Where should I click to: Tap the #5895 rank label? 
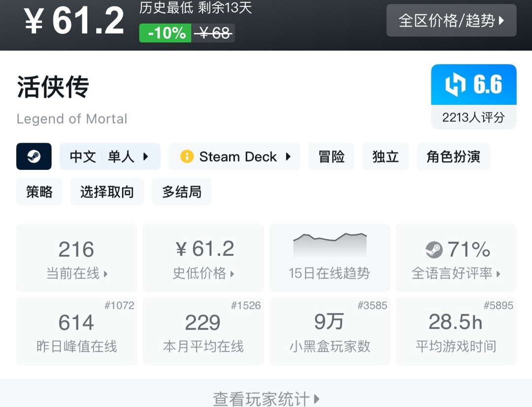coord(499,305)
